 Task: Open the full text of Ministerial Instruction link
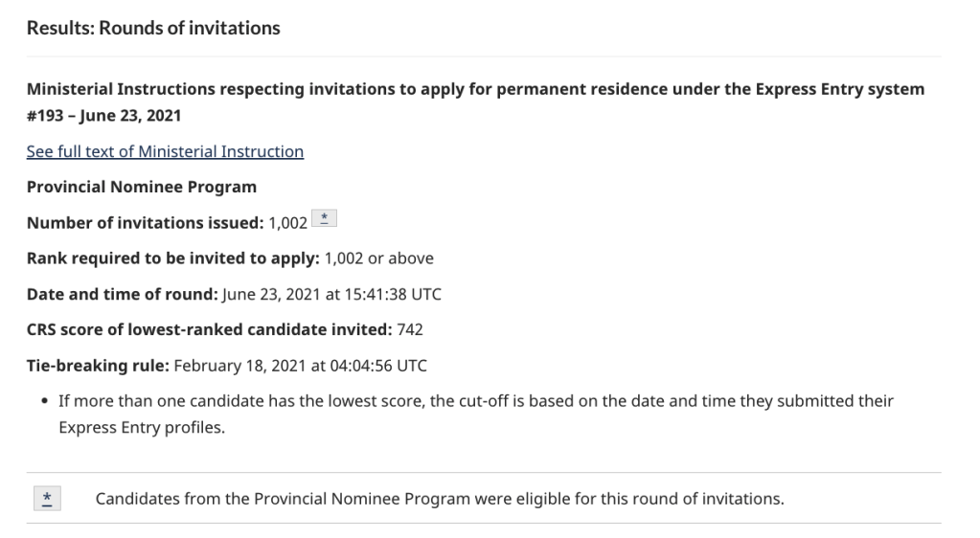165,151
